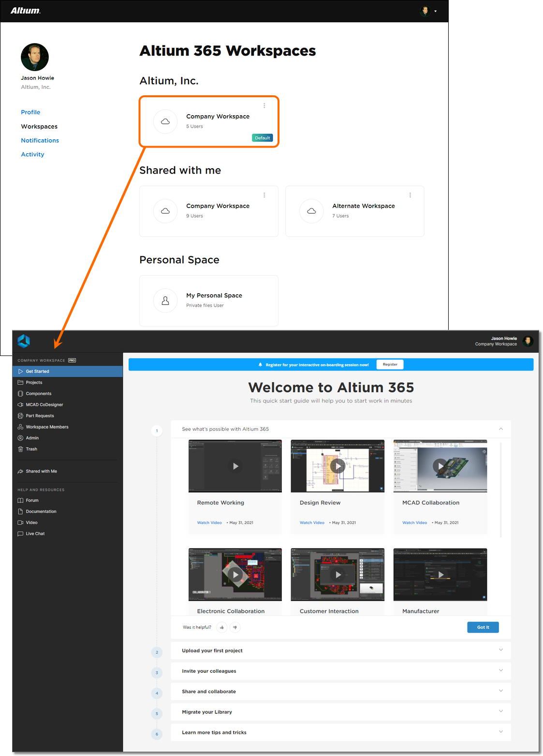Open Trash in the sidebar
Screen dimensions: 543x756
(x=31, y=449)
